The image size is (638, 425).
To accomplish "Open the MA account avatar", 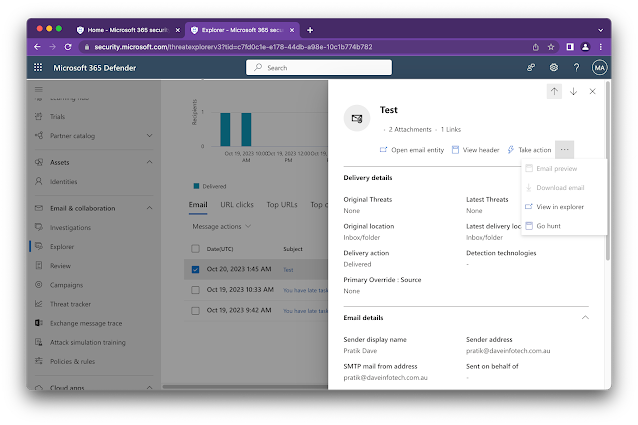I will coord(599,68).
